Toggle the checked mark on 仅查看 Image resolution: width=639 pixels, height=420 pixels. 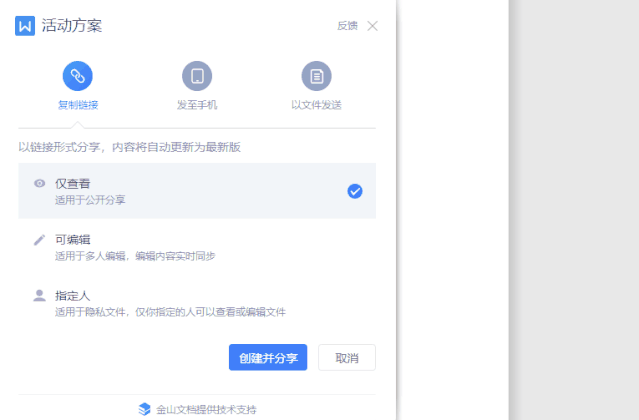pos(355,191)
